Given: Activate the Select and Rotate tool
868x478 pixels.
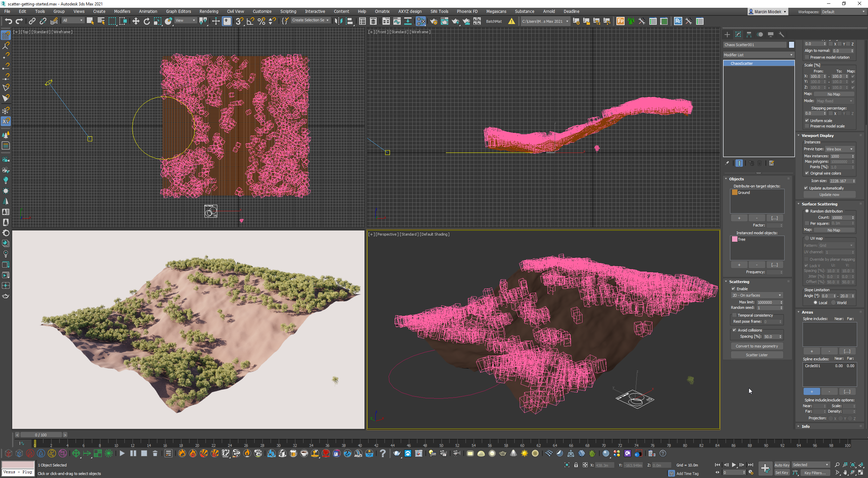Looking at the screenshot, I should click(146, 21).
